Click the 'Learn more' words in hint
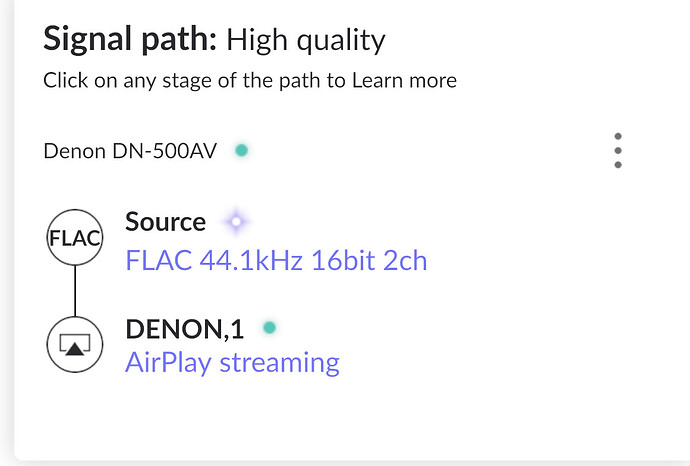 404,81
